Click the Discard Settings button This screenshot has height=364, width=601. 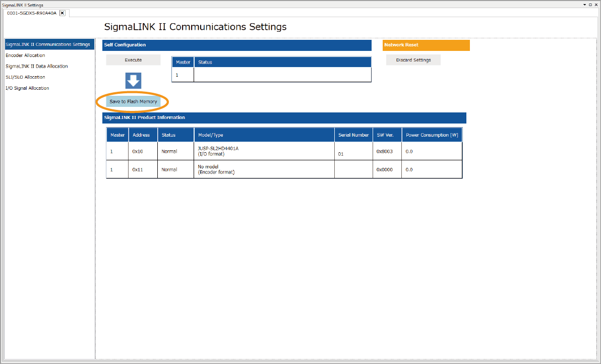pyautogui.click(x=413, y=60)
